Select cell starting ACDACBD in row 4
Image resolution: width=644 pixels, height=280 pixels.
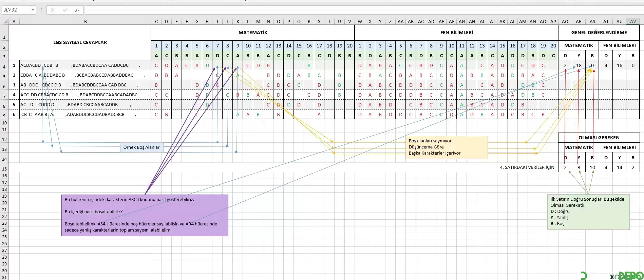click(x=85, y=65)
